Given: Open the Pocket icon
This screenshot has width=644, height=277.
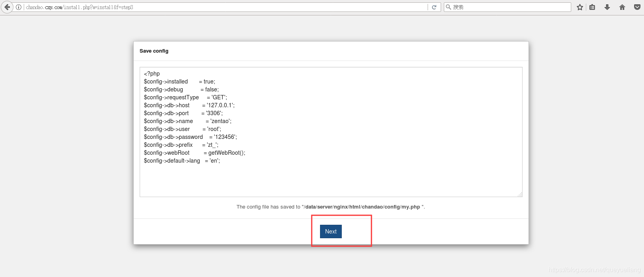Looking at the screenshot, I should click(637, 7).
